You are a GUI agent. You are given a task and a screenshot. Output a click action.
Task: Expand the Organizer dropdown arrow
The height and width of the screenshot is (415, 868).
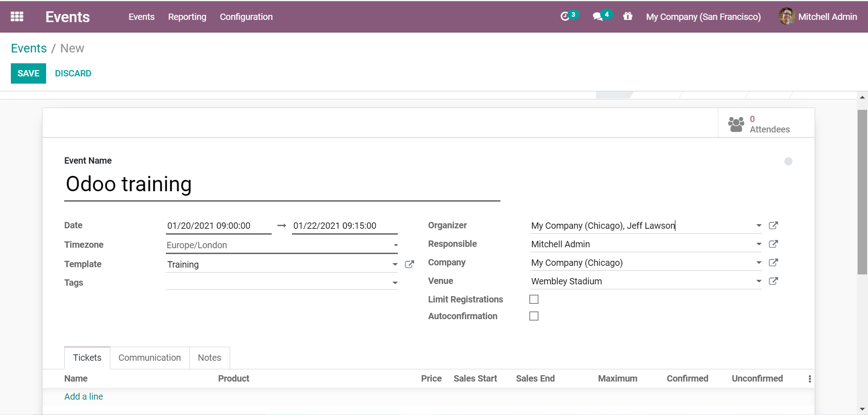point(759,225)
